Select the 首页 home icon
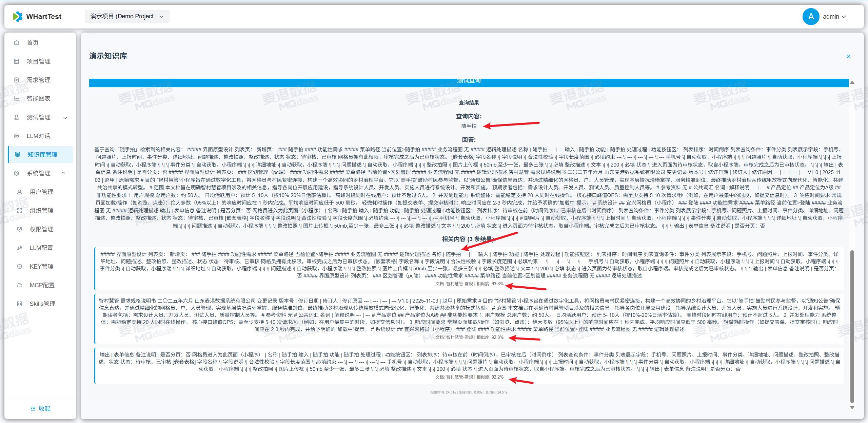 17,42
